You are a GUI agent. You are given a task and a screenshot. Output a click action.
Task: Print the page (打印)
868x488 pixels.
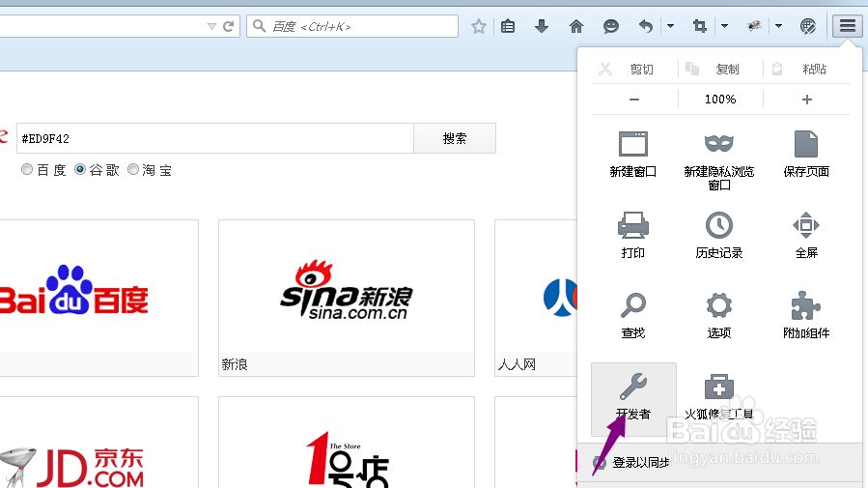(633, 235)
